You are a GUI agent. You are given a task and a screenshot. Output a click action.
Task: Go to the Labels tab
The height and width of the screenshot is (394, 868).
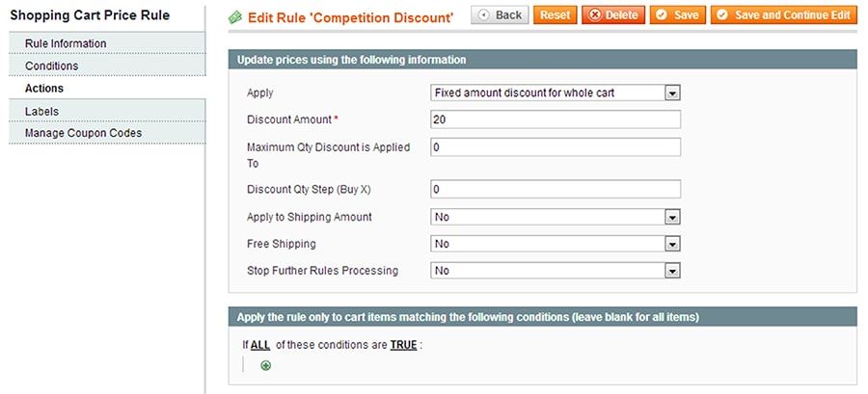click(x=41, y=112)
